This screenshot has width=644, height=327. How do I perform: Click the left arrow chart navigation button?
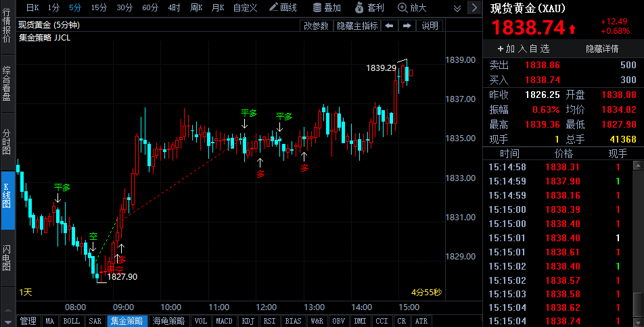click(x=390, y=26)
